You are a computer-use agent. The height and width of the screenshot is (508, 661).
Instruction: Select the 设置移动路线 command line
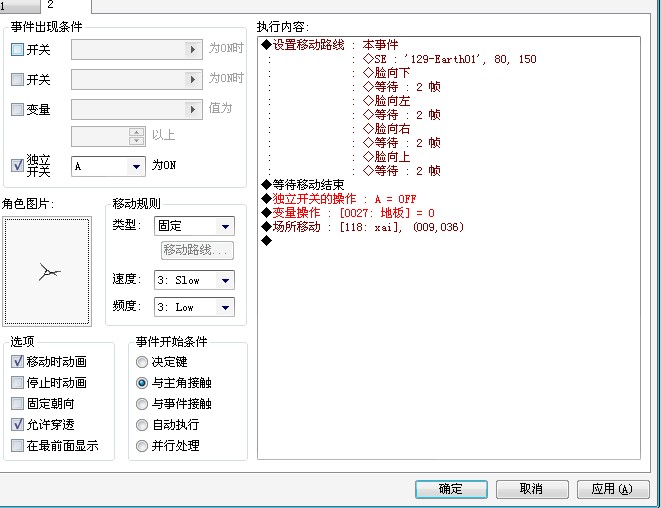pos(449,45)
